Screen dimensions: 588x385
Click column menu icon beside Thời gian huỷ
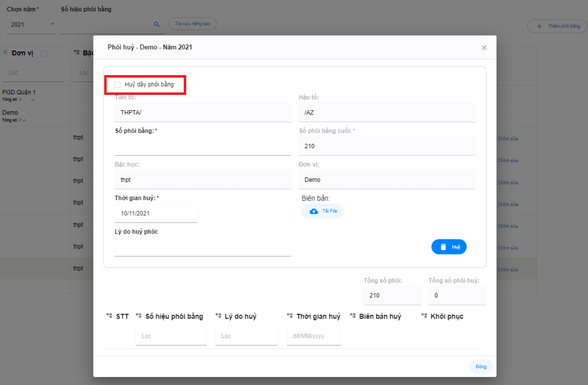coord(290,316)
